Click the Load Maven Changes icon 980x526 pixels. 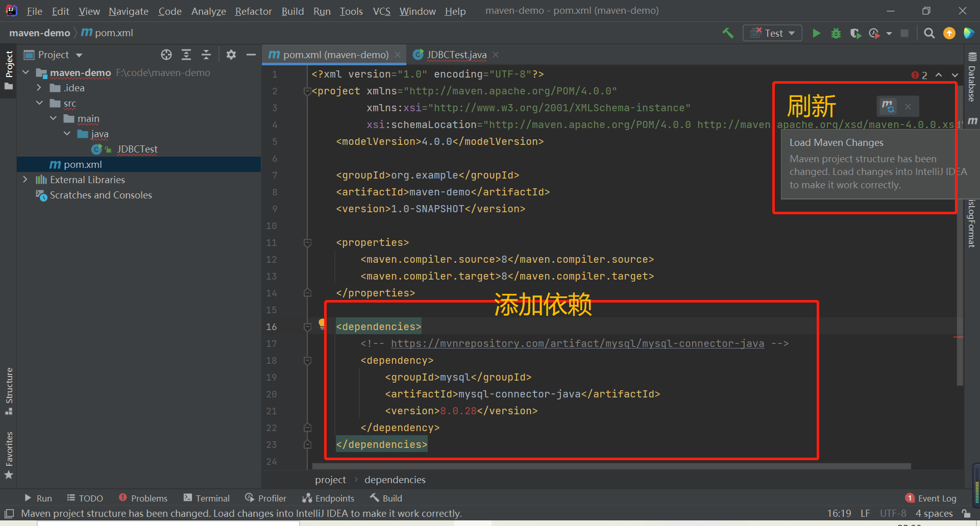888,106
